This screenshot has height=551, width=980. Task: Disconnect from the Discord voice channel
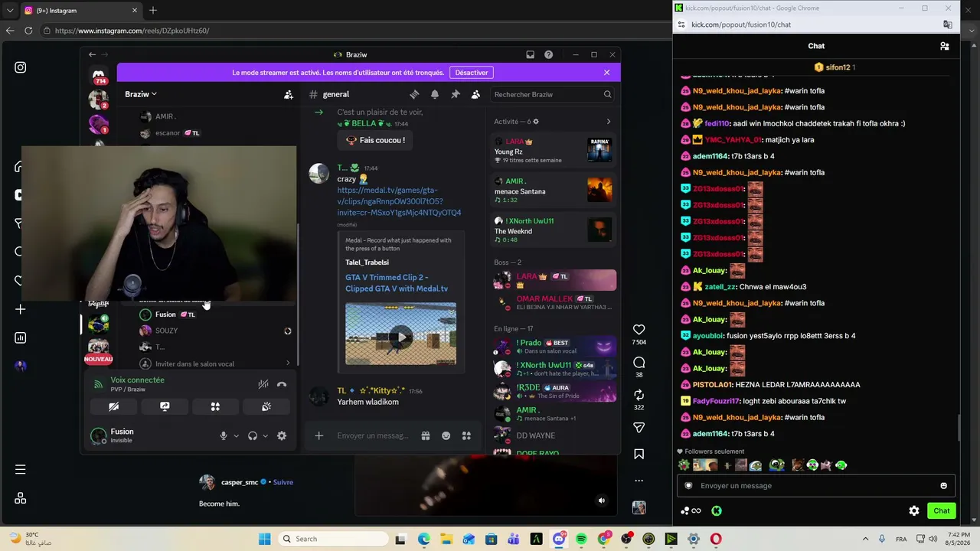282,384
